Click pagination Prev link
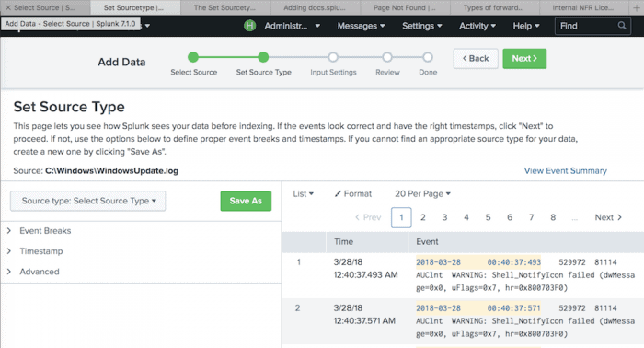This screenshot has width=644, height=348. [x=368, y=217]
